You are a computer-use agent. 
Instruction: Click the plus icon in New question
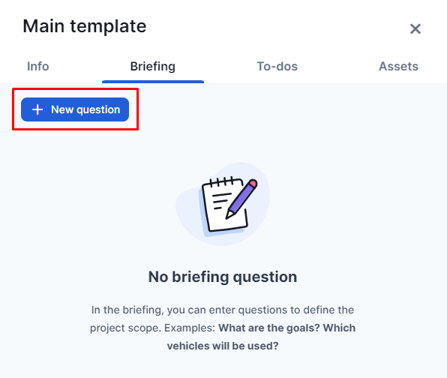38,109
